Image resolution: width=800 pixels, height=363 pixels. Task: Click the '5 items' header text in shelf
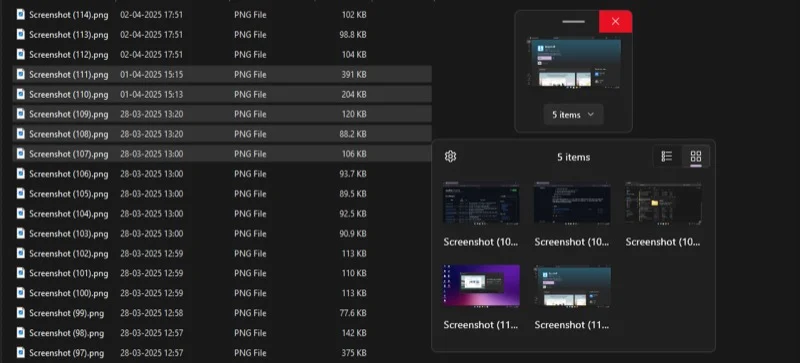click(x=573, y=157)
